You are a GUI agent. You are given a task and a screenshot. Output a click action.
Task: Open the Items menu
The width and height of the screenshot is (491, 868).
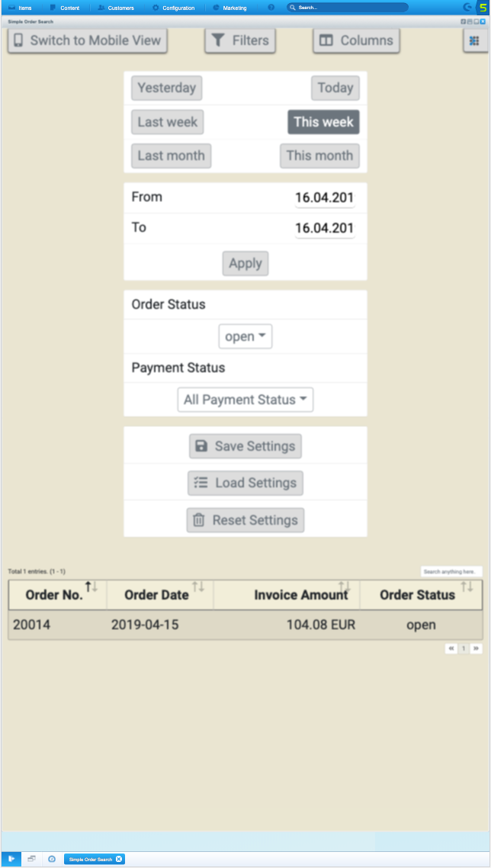pyautogui.click(x=20, y=8)
